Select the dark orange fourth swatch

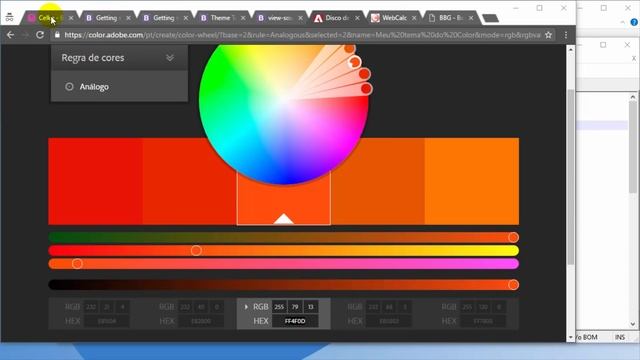(x=378, y=181)
